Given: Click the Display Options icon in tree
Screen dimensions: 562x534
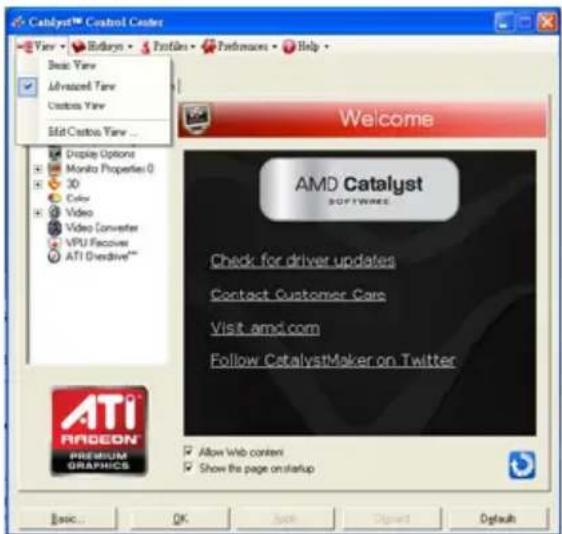Looking at the screenshot, I should tap(55, 154).
